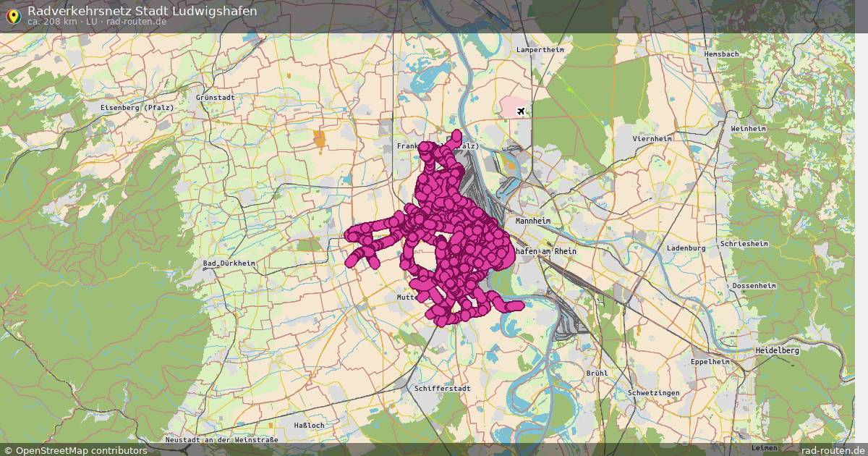
Task: Select the Schifferstadt label
Action: (x=442, y=389)
